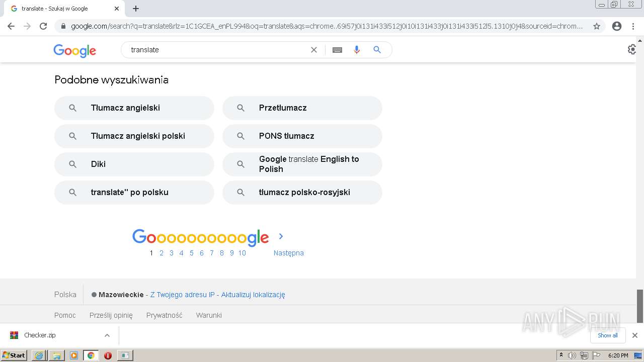Go to results page 5
644x362 pixels.
192,253
